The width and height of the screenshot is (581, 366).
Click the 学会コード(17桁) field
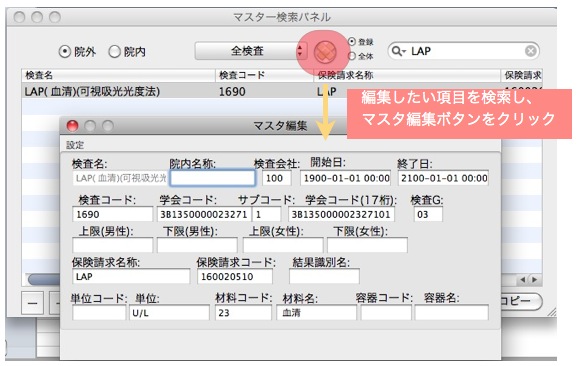click(x=341, y=214)
